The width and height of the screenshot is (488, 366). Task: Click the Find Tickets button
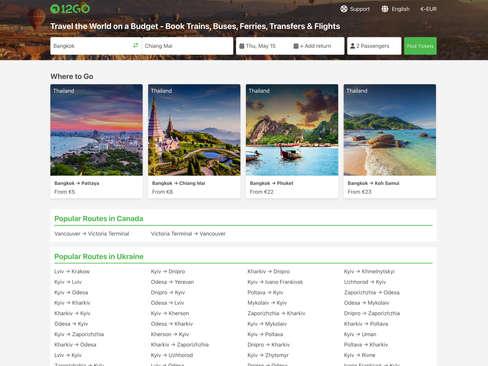[x=420, y=46]
